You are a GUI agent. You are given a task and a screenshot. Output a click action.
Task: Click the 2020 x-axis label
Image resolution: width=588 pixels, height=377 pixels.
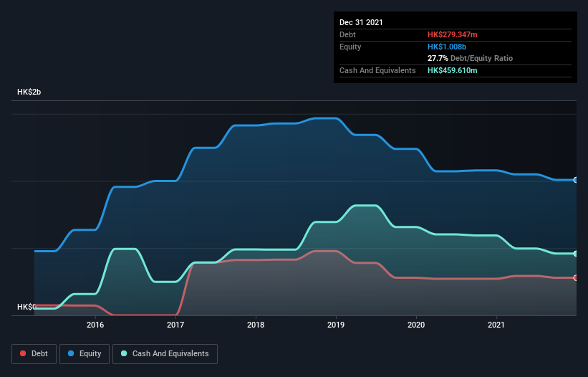point(416,325)
